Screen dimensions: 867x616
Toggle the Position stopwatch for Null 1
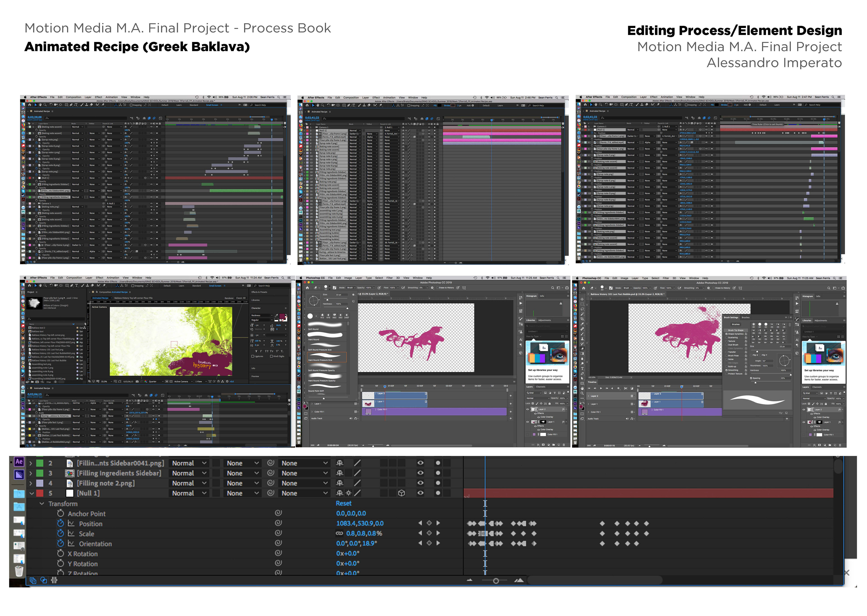[60, 523]
